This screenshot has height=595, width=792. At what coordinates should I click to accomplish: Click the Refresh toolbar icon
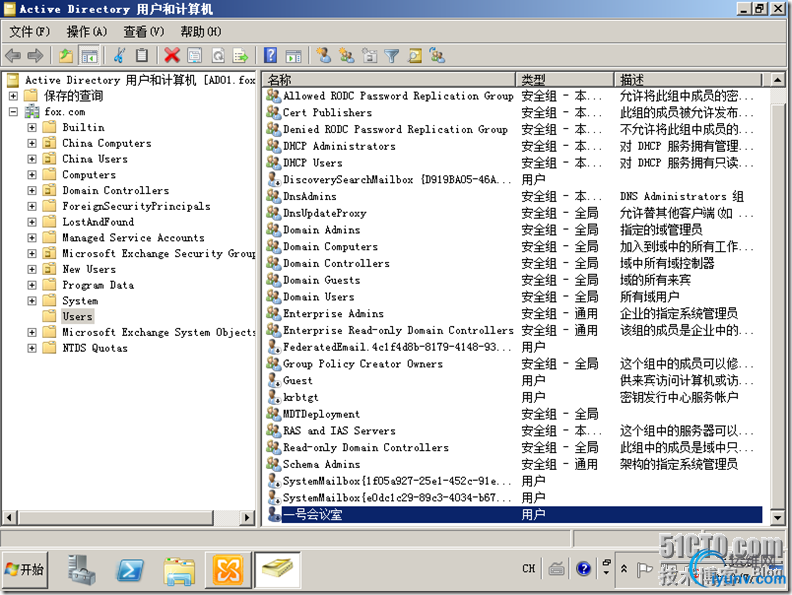tap(218, 56)
